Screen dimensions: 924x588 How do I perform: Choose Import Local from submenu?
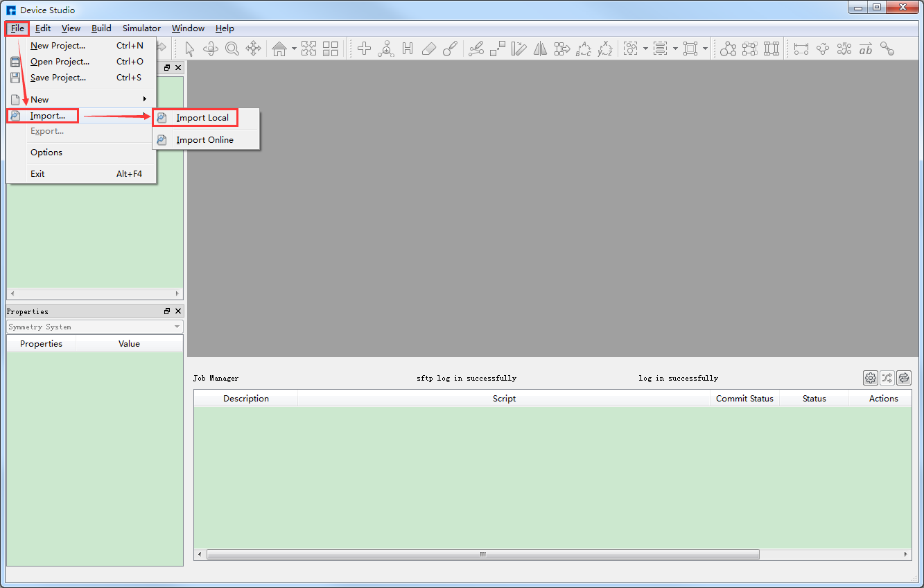pyautogui.click(x=202, y=118)
